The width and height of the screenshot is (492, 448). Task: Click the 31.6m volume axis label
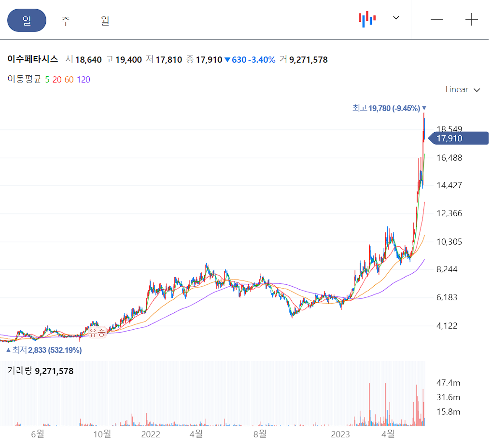click(x=449, y=397)
